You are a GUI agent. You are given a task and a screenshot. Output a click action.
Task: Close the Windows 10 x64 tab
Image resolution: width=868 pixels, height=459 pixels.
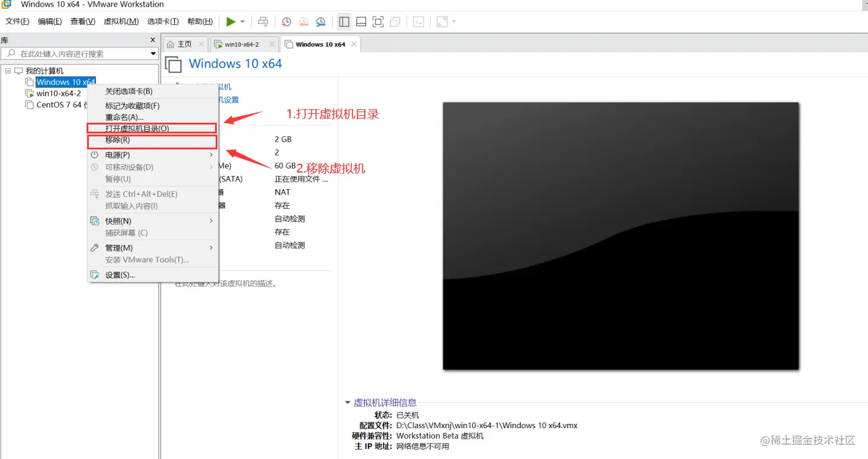click(x=354, y=44)
